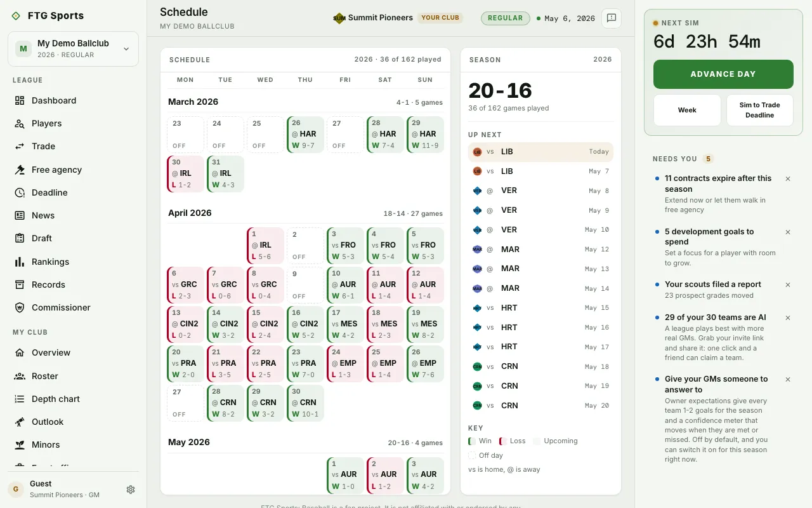Click the News newspaper icon
The width and height of the screenshot is (812, 508).
click(20, 215)
